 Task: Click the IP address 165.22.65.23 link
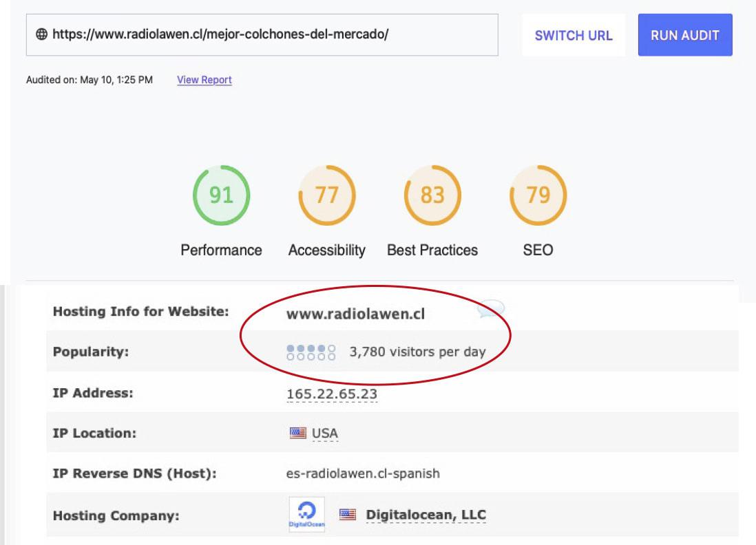point(332,394)
